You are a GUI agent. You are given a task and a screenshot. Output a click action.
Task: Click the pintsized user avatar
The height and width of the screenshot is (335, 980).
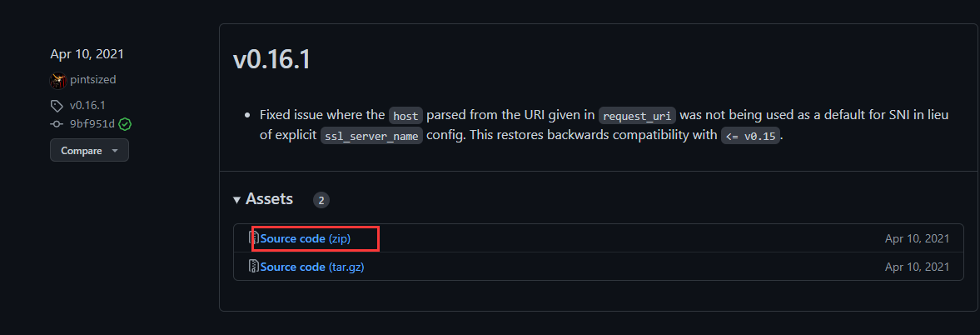[58, 80]
